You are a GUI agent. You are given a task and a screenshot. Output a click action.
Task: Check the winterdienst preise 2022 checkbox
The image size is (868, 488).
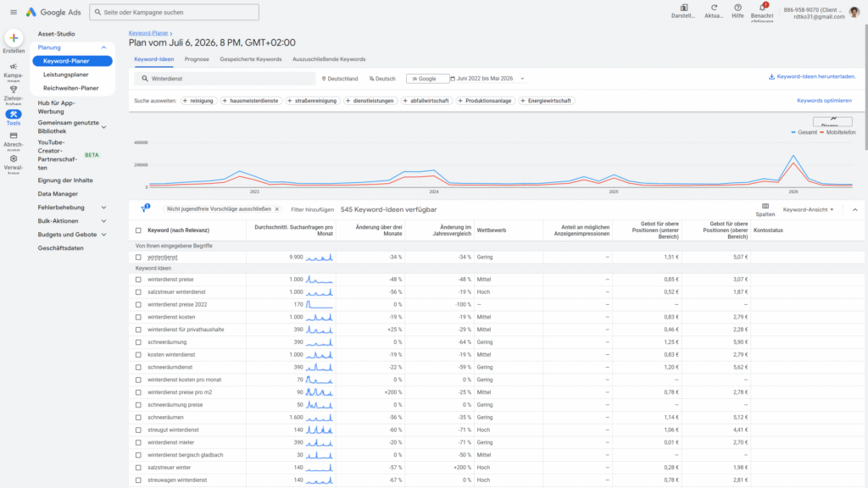pos(138,305)
